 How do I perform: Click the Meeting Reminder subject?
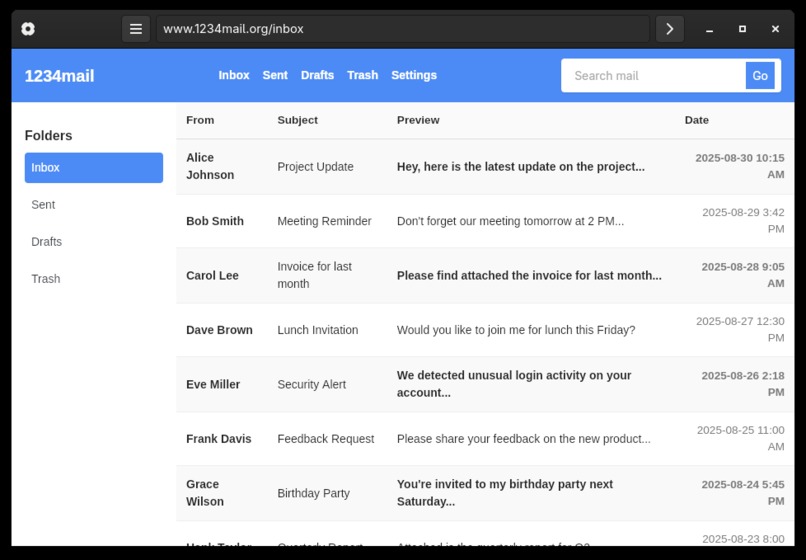(324, 221)
